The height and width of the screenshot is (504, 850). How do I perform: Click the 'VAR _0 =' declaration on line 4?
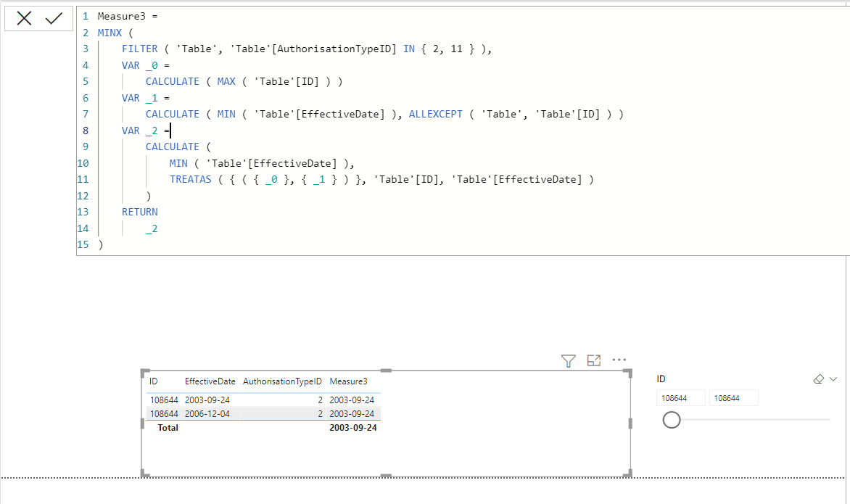(145, 65)
